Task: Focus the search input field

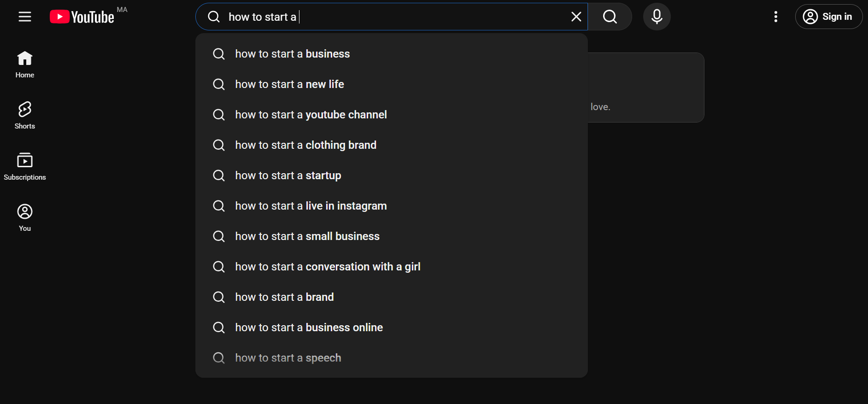Action: point(396,17)
